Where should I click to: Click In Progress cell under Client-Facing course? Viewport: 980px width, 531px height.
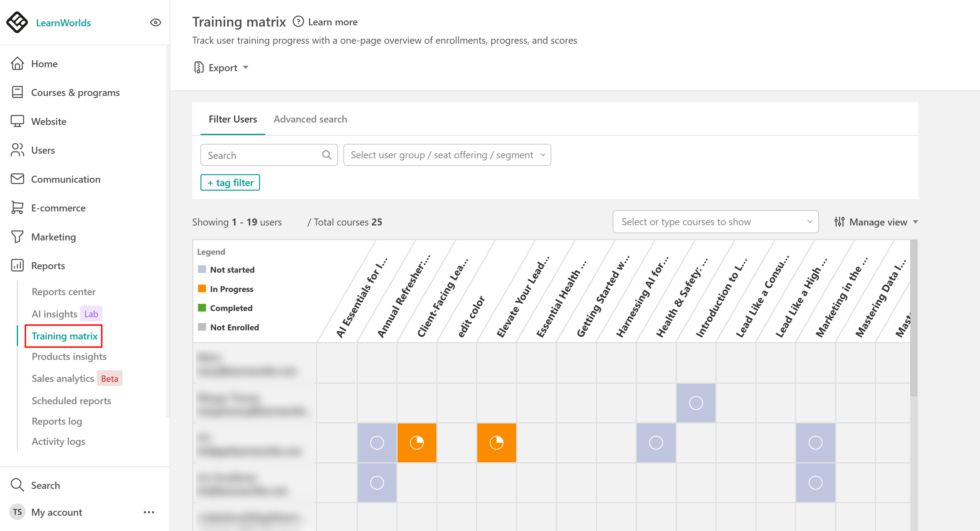(417, 442)
